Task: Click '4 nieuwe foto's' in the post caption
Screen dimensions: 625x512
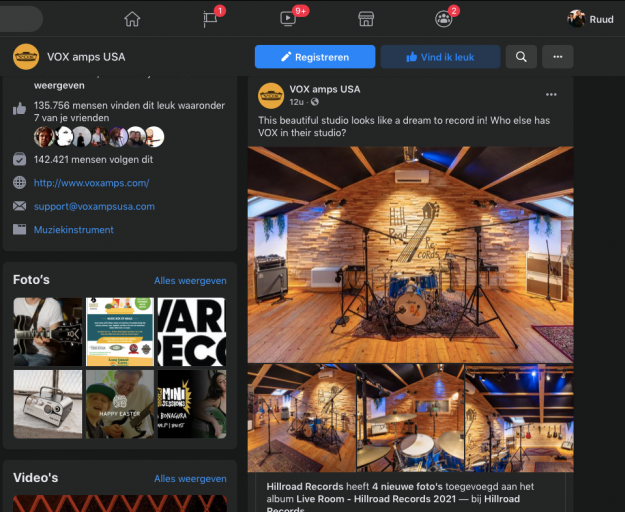Action: [x=407, y=486]
